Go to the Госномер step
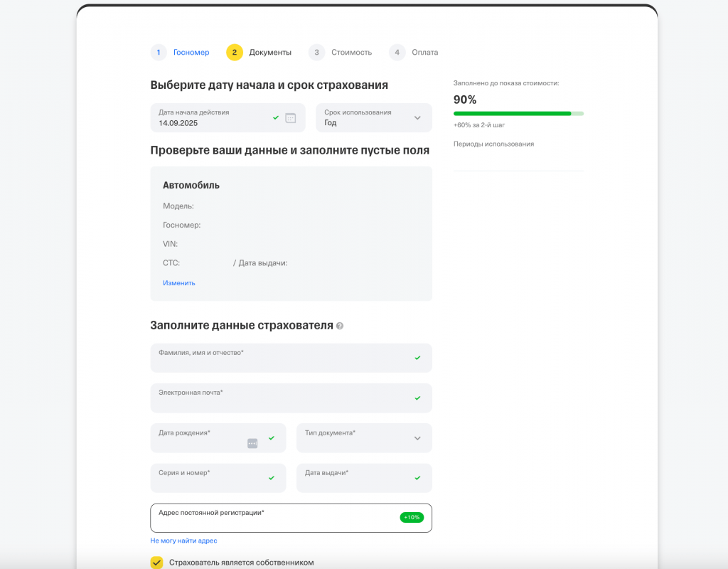The width and height of the screenshot is (728, 569). coord(191,52)
